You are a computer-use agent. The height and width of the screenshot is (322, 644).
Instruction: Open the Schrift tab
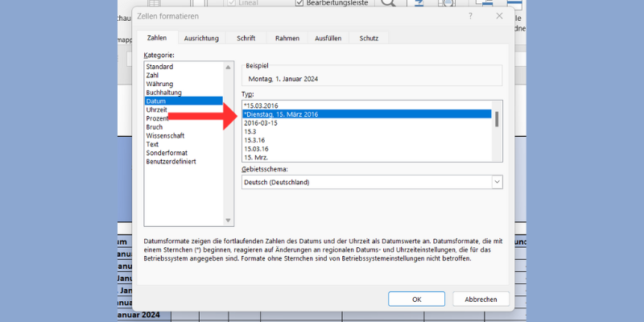[x=246, y=38]
